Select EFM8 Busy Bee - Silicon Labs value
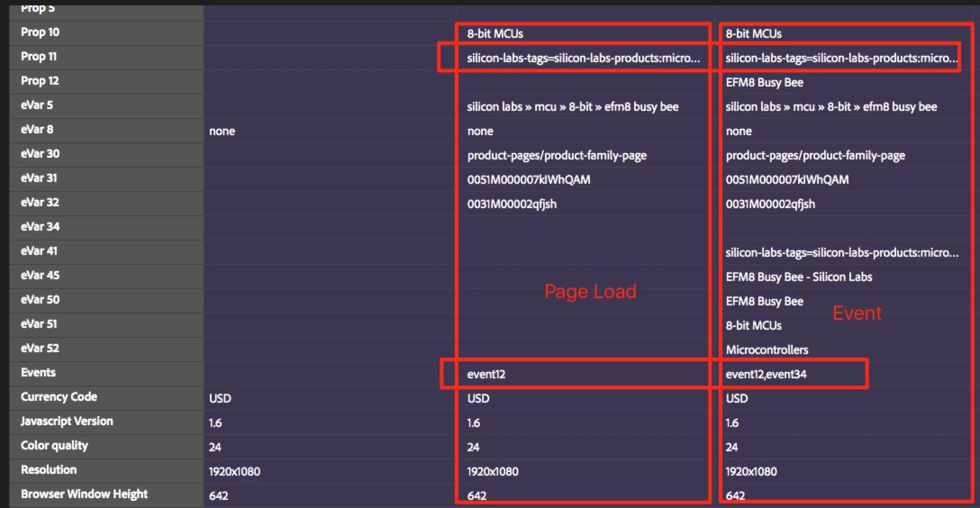Image resolution: width=980 pixels, height=508 pixels. 799,277
